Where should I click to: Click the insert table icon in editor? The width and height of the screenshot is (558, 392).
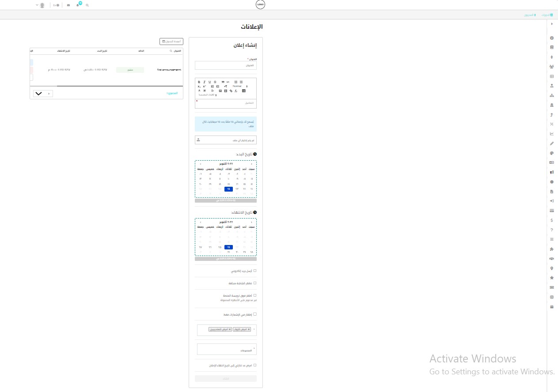point(244,91)
